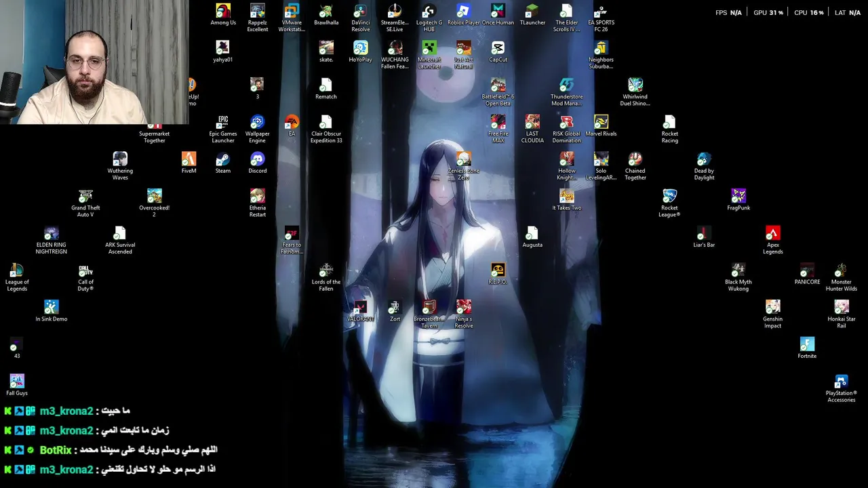Viewport: 868px width, 488px height.
Task: Select the HoYoPlay launcher icon
Action: 360,52
